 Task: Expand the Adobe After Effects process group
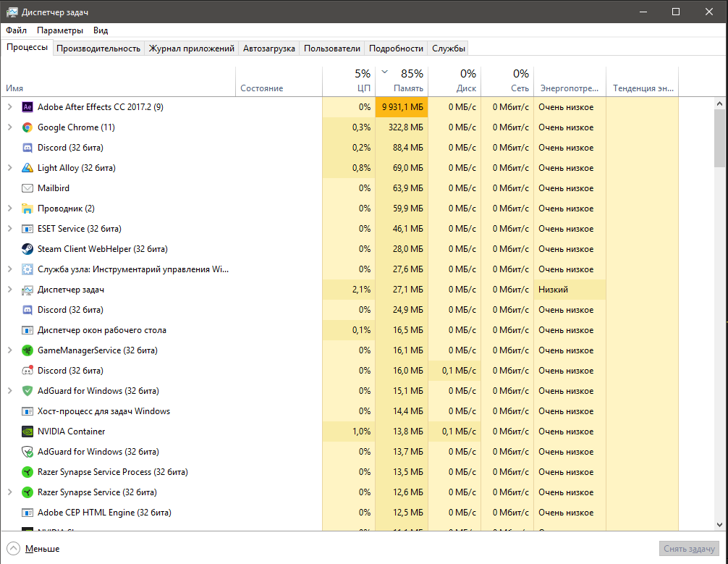pyautogui.click(x=9, y=107)
